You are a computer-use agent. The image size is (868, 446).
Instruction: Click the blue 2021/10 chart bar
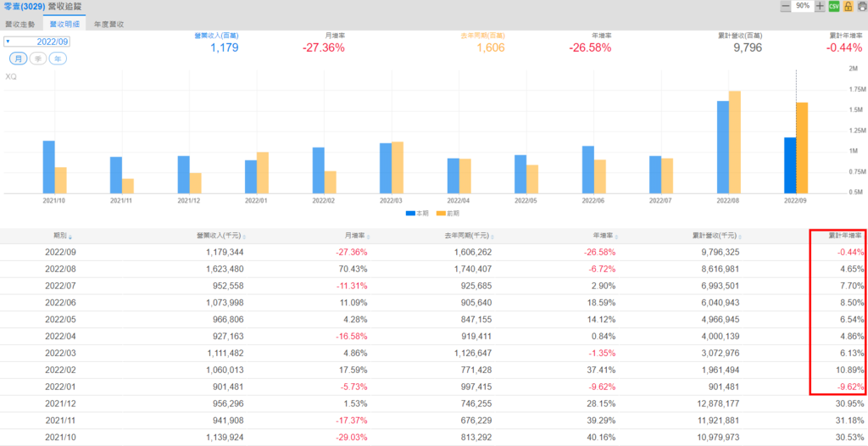coord(48,167)
